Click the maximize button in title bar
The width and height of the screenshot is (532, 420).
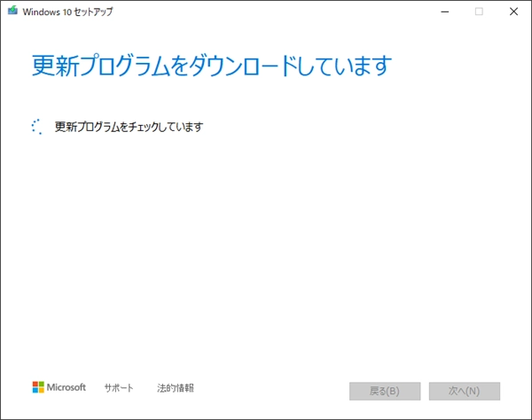pyautogui.click(x=479, y=12)
